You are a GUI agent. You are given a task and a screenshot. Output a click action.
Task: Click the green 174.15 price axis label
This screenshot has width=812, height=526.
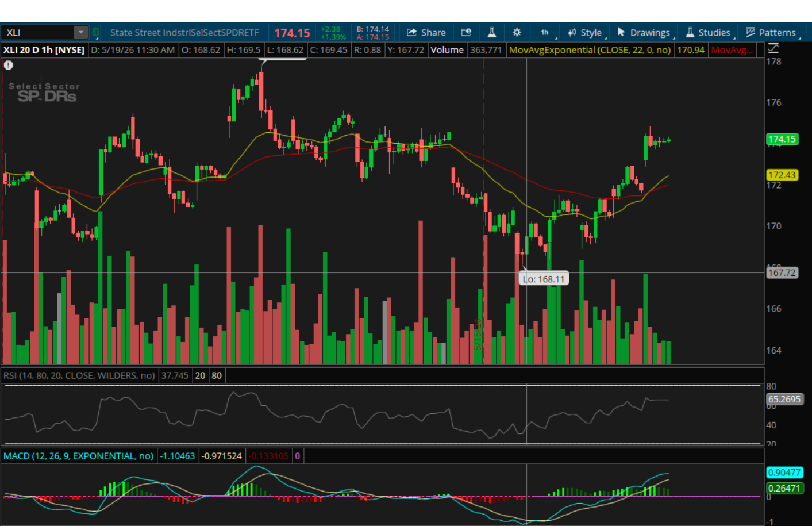[782, 139]
